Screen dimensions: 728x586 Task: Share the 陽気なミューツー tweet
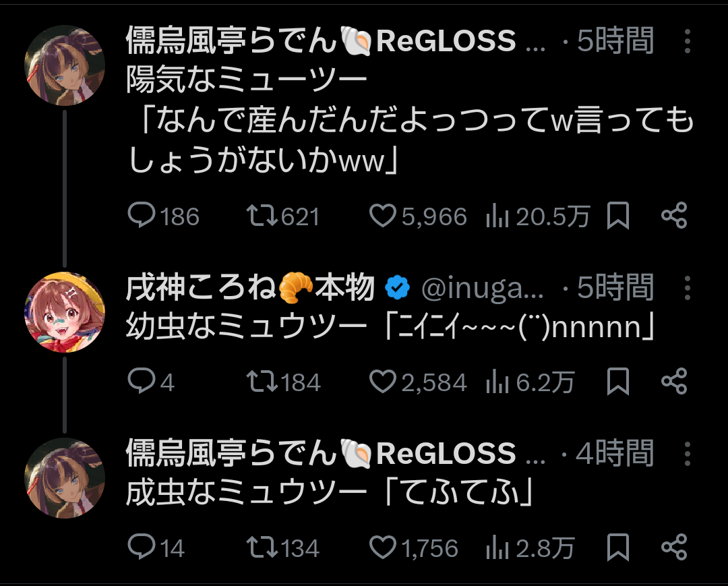coord(673,216)
